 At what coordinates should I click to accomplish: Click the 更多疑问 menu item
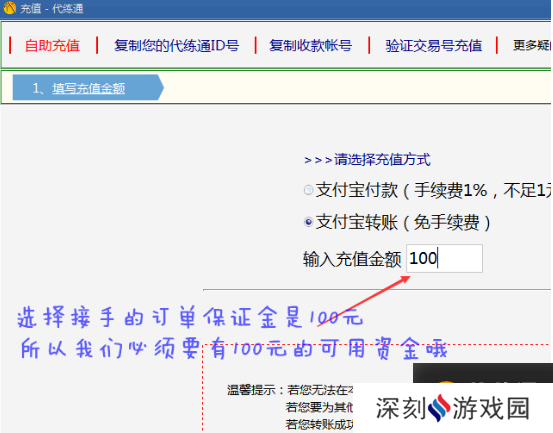coord(532,45)
